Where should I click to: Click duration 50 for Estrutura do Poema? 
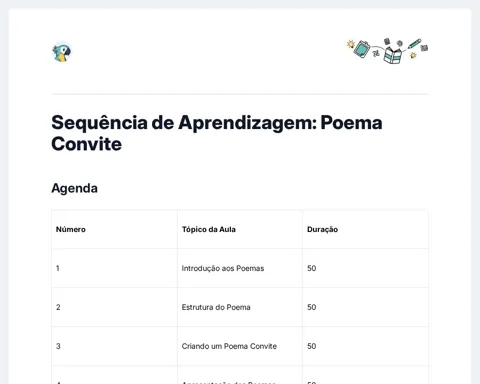[x=312, y=307]
